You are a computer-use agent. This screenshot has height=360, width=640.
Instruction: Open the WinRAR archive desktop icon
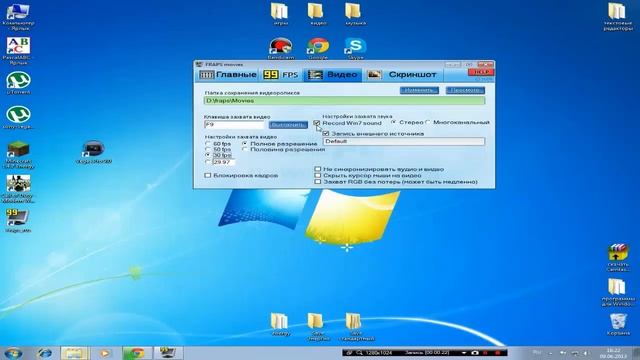pos(618,258)
